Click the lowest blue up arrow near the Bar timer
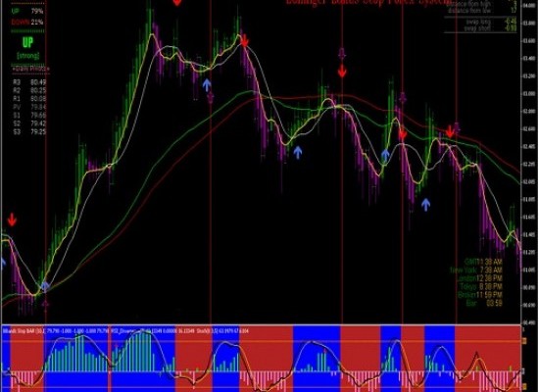The height and width of the screenshot is (392, 539). click(x=426, y=204)
